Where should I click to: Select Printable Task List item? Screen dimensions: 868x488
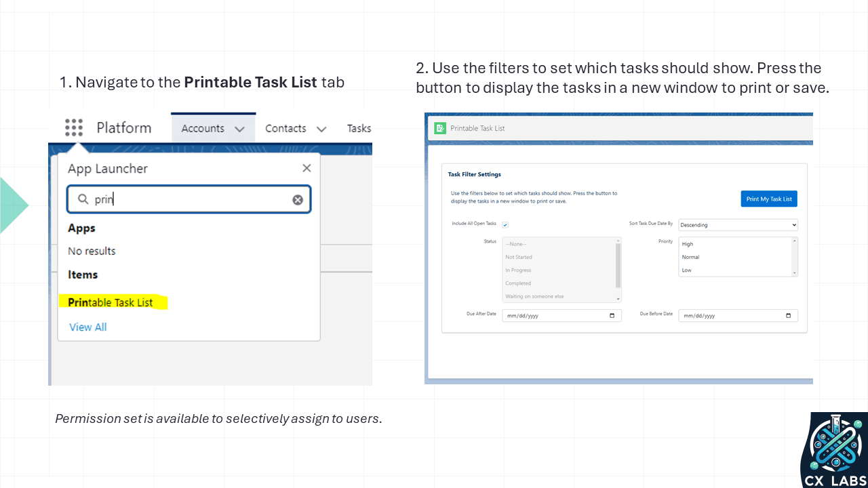[x=111, y=302]
